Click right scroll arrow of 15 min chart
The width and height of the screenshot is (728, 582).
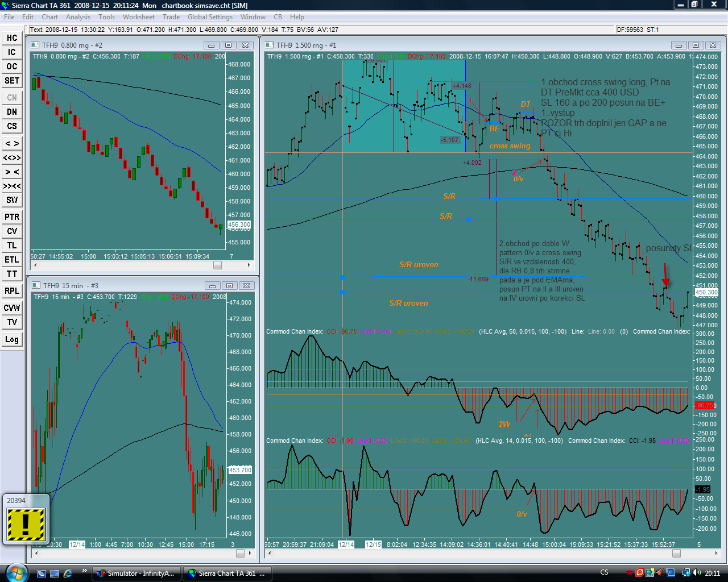(250, 553)
